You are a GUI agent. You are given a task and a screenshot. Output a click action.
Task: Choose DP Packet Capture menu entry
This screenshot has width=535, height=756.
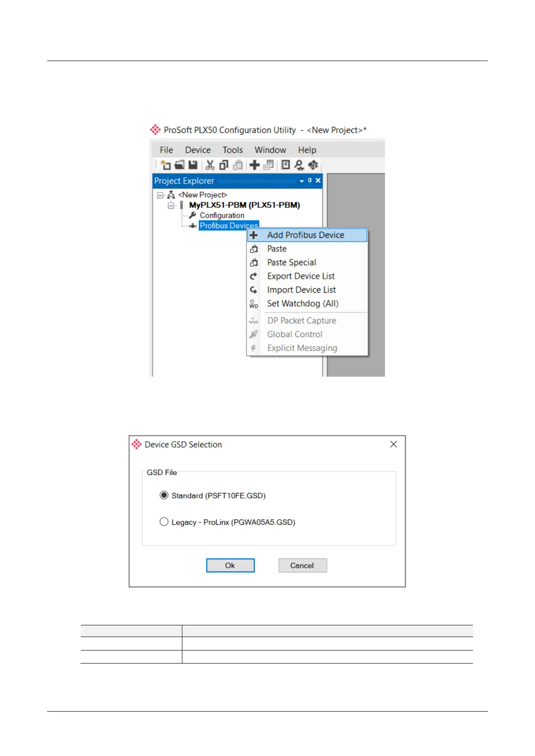[x=307, y=321]
